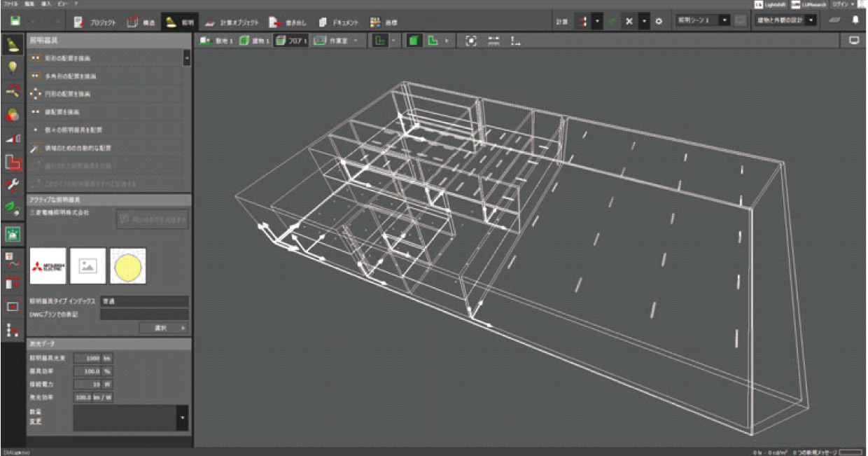Click the green save icon
Viewport: 868px width, 456px height.
click(x=15, y=21)
